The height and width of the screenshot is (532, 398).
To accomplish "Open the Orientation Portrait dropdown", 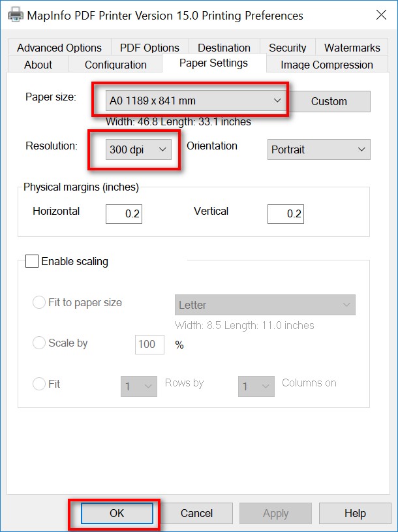I will click(x=318, y=149).
